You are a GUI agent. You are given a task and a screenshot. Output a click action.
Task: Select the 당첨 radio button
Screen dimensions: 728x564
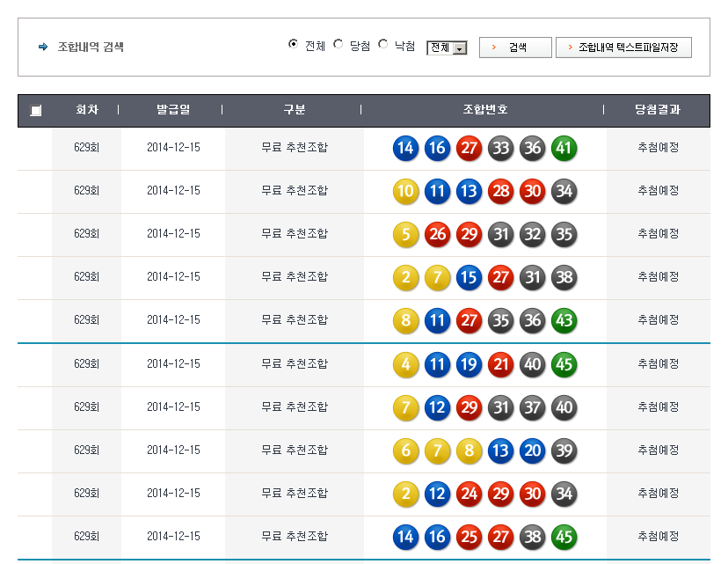pos(339,45)
